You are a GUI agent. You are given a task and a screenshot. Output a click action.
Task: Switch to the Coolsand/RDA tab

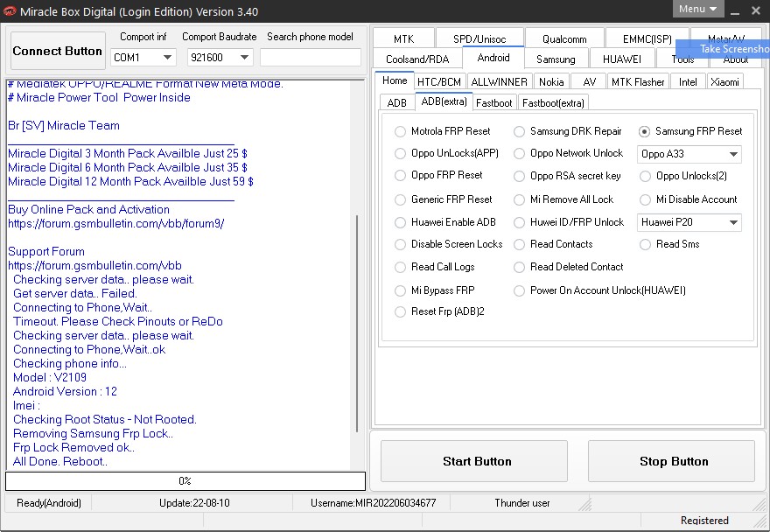417,59
